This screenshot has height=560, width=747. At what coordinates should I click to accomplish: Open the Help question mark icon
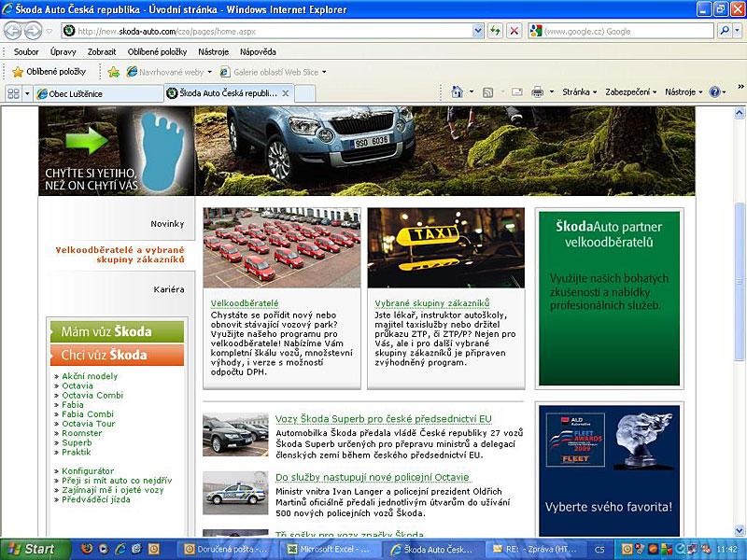click(714, 91)
